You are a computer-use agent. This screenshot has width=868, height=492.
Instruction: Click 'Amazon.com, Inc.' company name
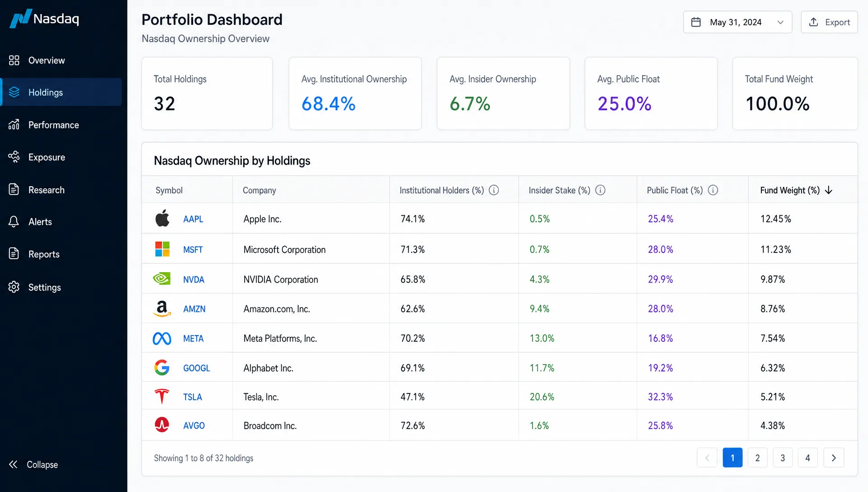coord(277,309)
